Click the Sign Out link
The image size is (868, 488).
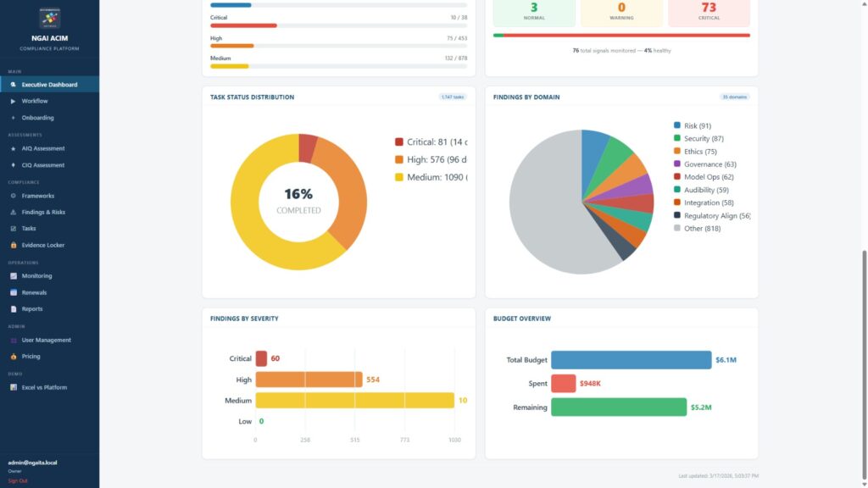[x=18, y=480]
